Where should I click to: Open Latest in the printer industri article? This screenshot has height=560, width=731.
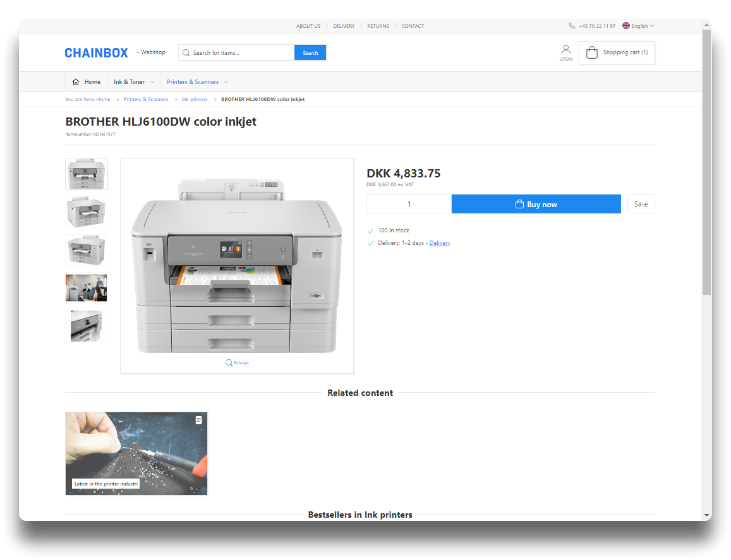pyautogui.click(x=136, y=453)
